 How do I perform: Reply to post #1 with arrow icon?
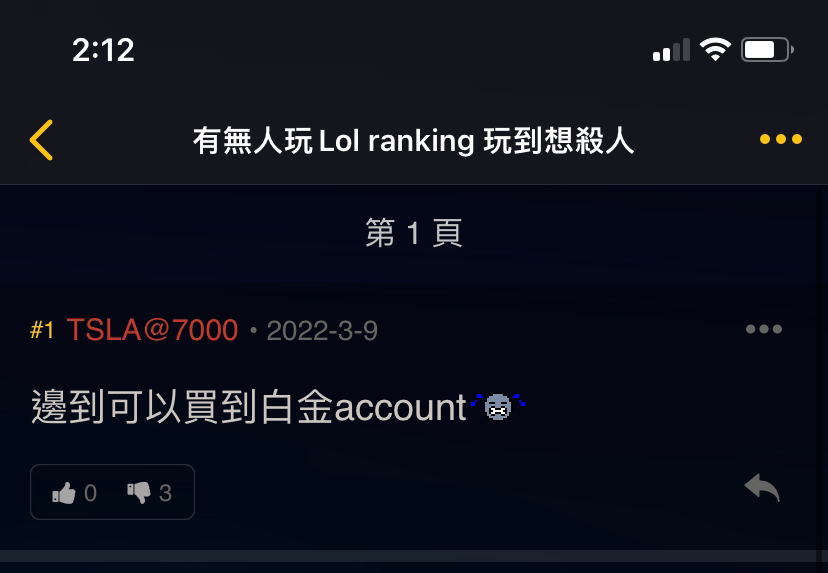tap(762, 487)
